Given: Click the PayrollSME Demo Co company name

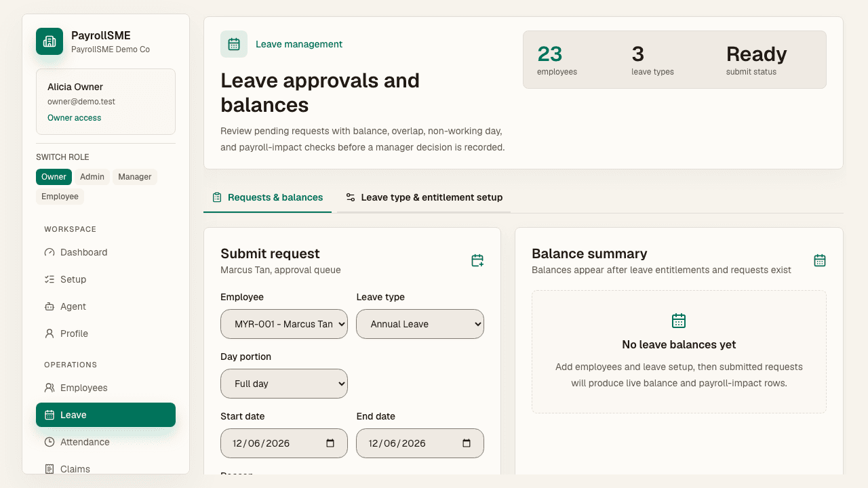Looking at the screenshot, I should [111, 49].
